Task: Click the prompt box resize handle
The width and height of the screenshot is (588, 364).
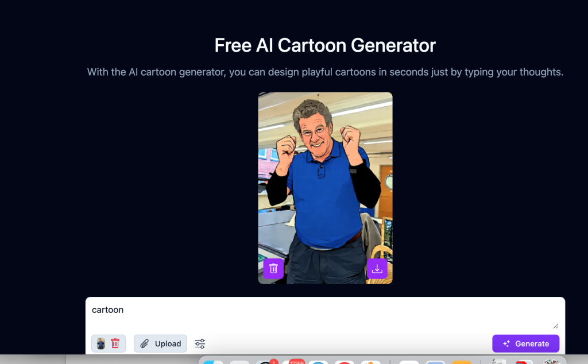Action: click(556, 326)
